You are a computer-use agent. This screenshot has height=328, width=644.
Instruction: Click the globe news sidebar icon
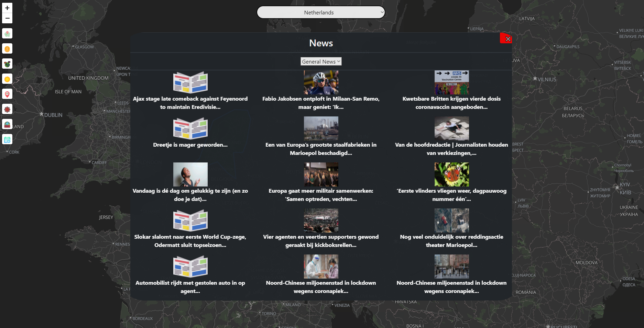pyautogui.click(x=7, y=124)
